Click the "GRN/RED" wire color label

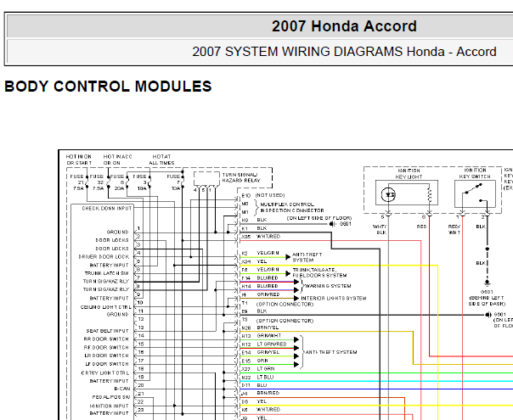268,294
